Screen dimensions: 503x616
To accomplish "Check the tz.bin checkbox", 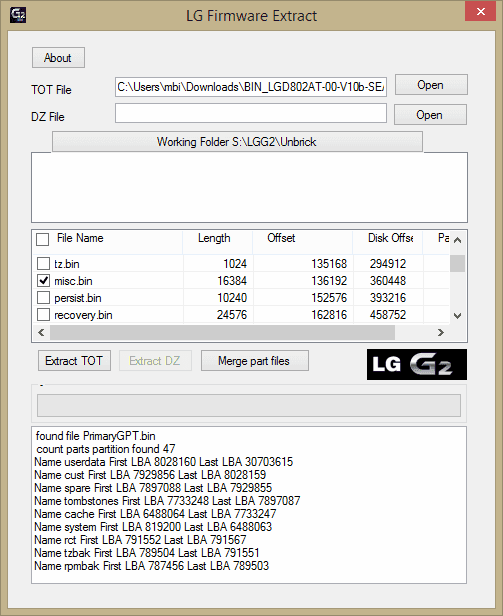I will 43,264.
